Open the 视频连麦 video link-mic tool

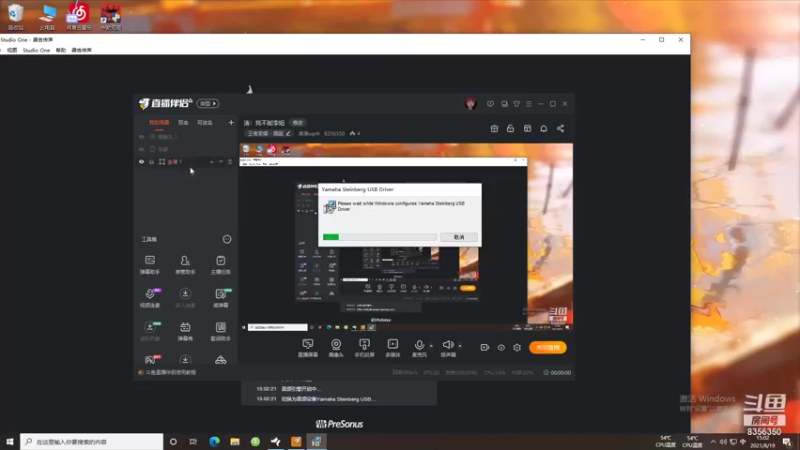point(149,298)
